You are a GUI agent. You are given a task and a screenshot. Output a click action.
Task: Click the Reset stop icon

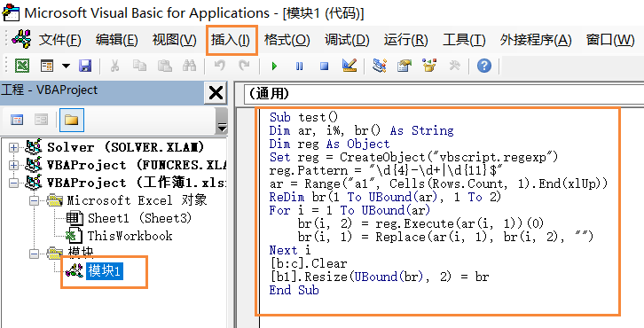(x=325, y=66)
